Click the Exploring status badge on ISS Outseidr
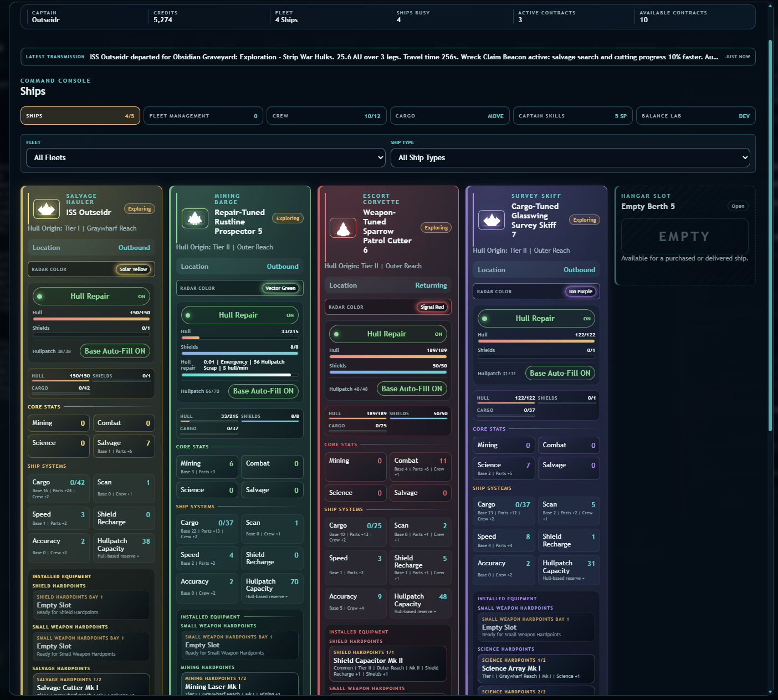 [x=140, y=209]
